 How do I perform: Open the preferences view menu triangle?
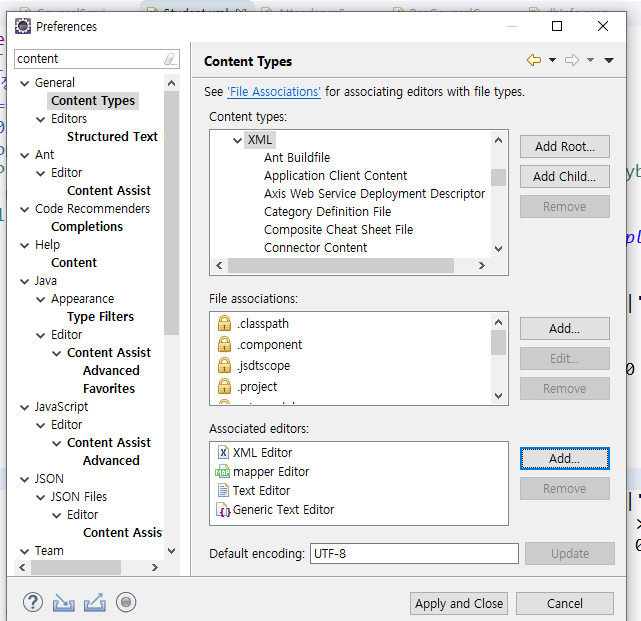pyautogui.click(x=609, y=61)
